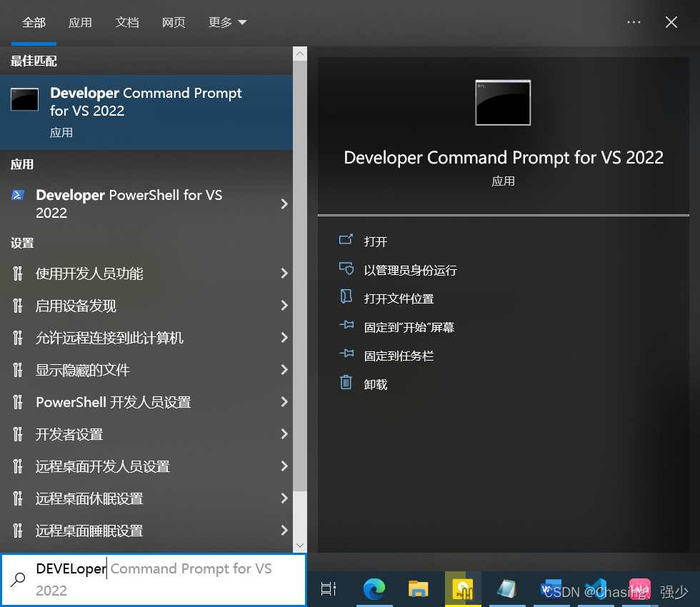Click the pin icon beside 固定到任务栏

point(346,353)
